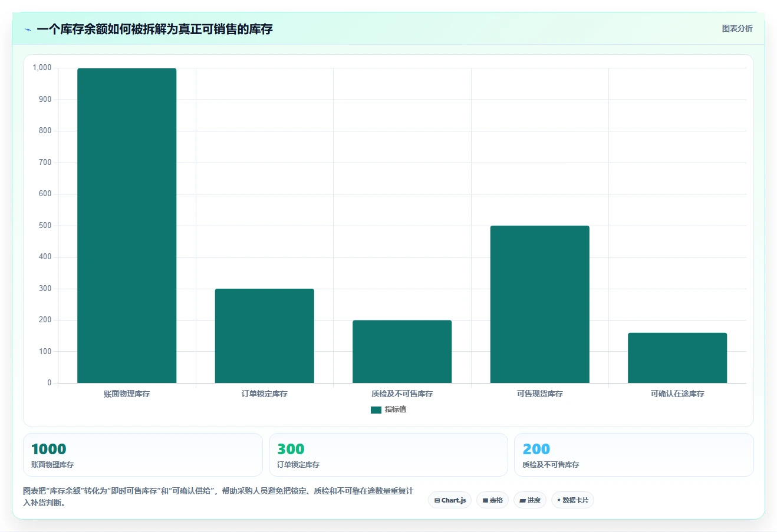Click the 表格 tag chip
Viewport: 777px width, 532px height.
click(x=492, y=500)
